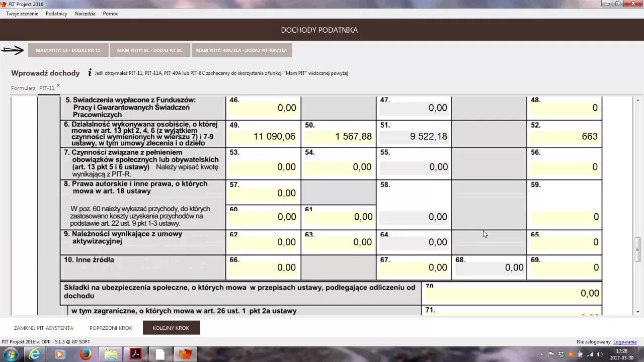Open Windows Media Player taskbar icon

coord(60,354)
